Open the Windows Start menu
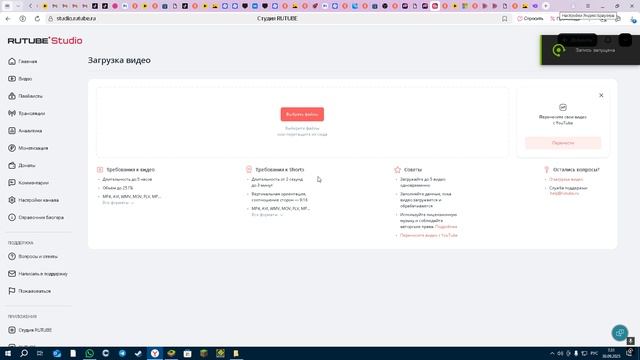The width and height of the screenshot is (640, 360). pyautogui.click(x=8, y=353)
